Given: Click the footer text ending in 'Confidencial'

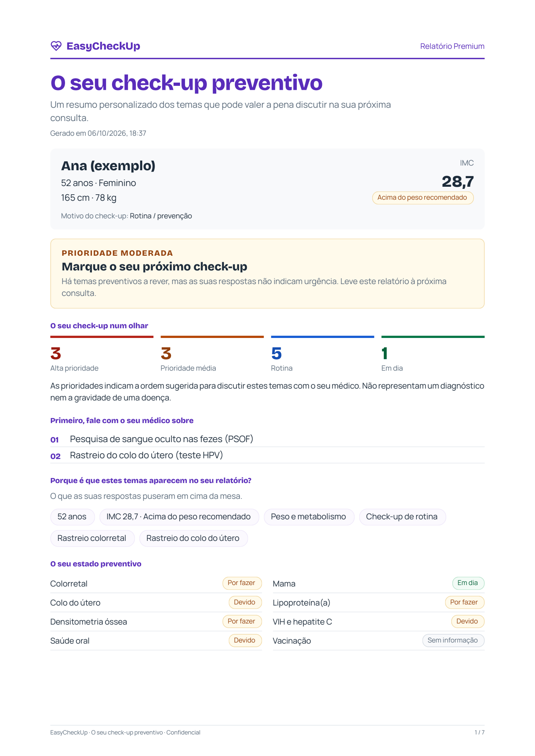Looking at the screenshot, I should pos(125,732).
